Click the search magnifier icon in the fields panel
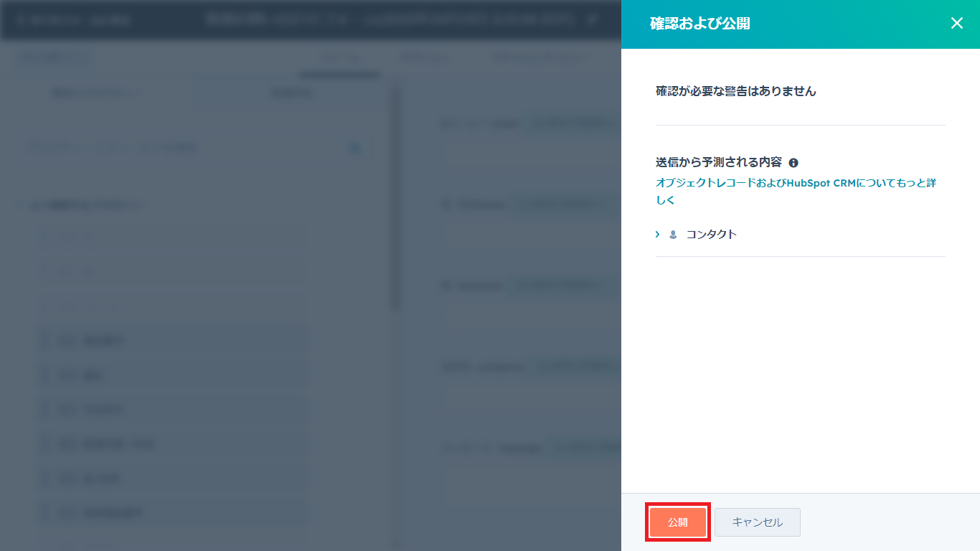The height and width of the screenshot is (551, 980). (354, 146)
